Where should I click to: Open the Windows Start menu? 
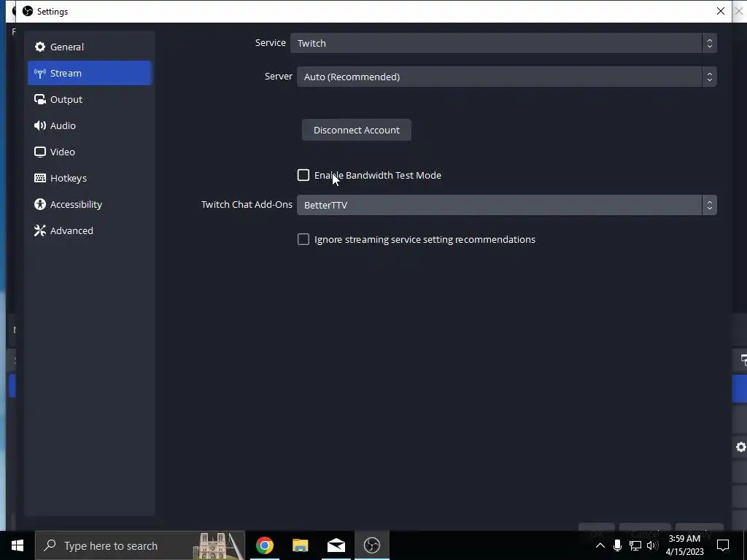[18, 545]
